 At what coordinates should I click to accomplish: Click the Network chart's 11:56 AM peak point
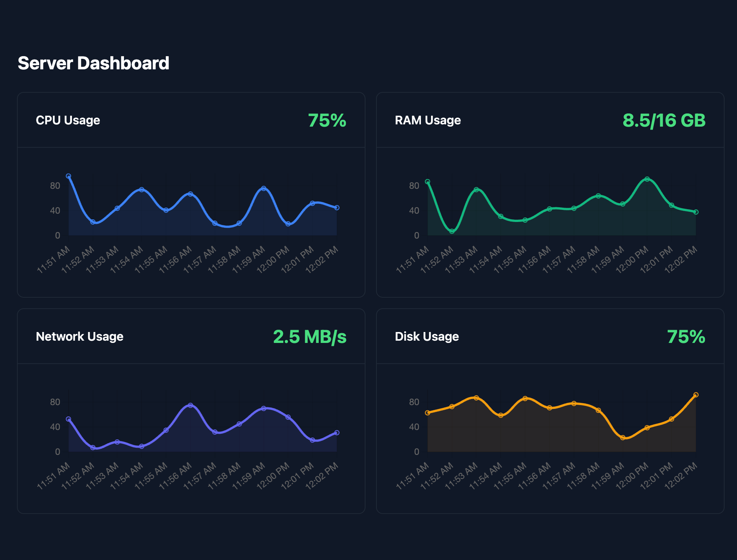[190, 405]
